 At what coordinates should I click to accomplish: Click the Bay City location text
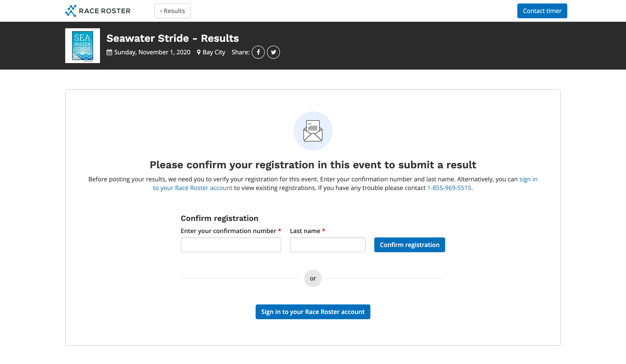[x=214, y=52]
